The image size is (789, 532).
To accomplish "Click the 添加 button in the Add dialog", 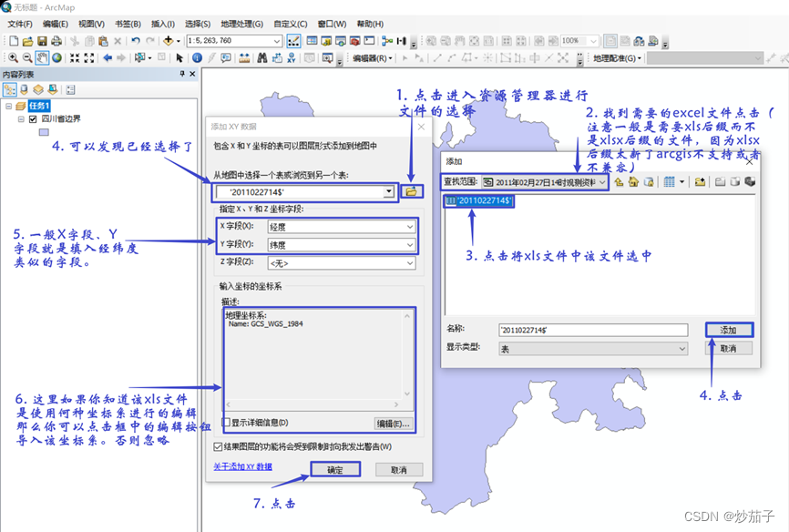I will [728, 330].
